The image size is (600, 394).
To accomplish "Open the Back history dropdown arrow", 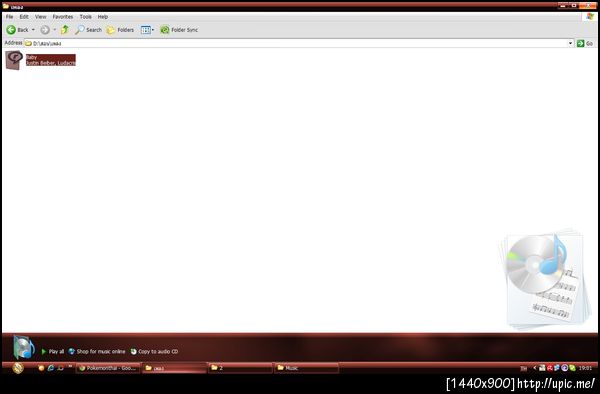I will click(x=33, y=30).
